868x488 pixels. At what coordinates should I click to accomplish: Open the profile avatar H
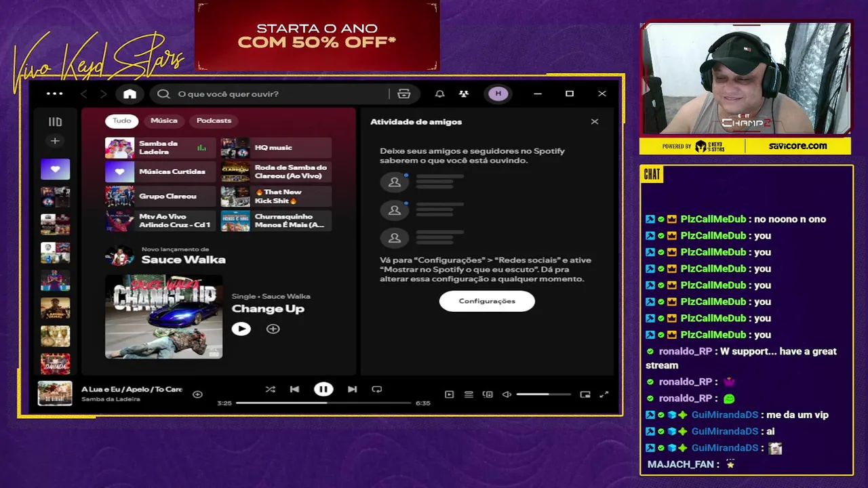tap(498, 94)
